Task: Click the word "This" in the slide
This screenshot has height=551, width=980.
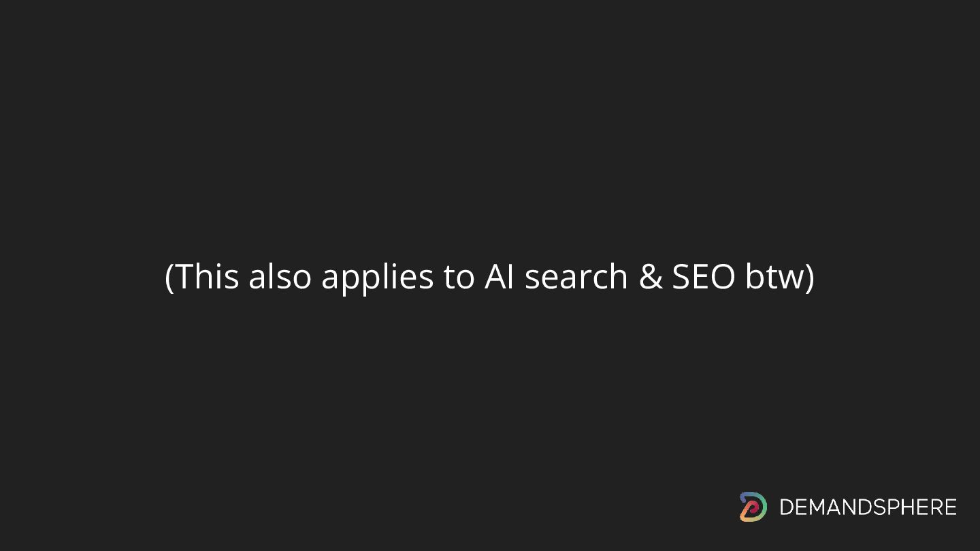Action: 208,276
